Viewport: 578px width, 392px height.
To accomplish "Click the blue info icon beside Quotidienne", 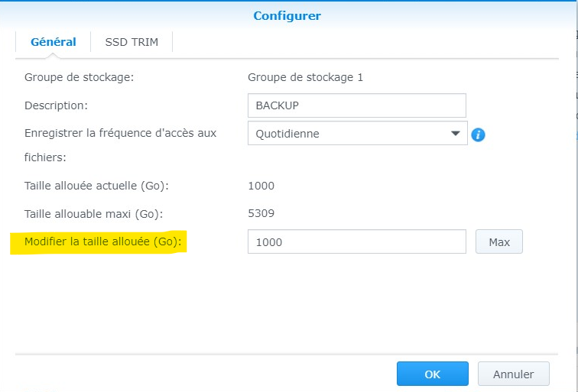I will click(x=478, y=134).
